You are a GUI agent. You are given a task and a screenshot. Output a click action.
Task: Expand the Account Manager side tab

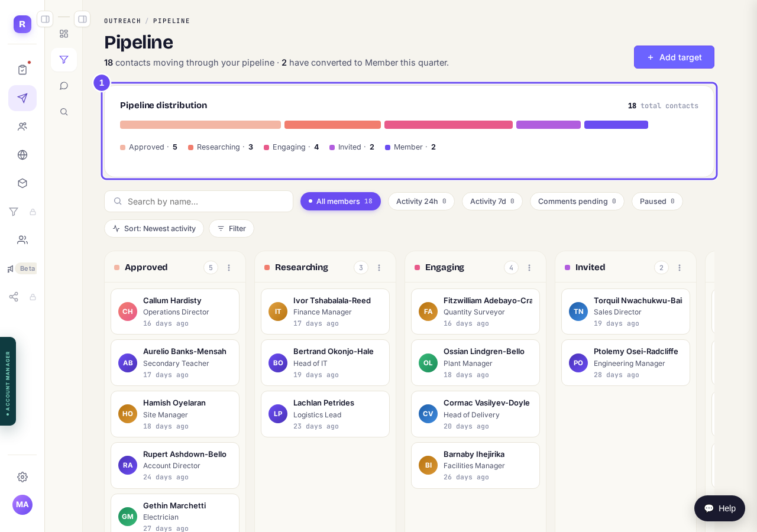point(8,381)
